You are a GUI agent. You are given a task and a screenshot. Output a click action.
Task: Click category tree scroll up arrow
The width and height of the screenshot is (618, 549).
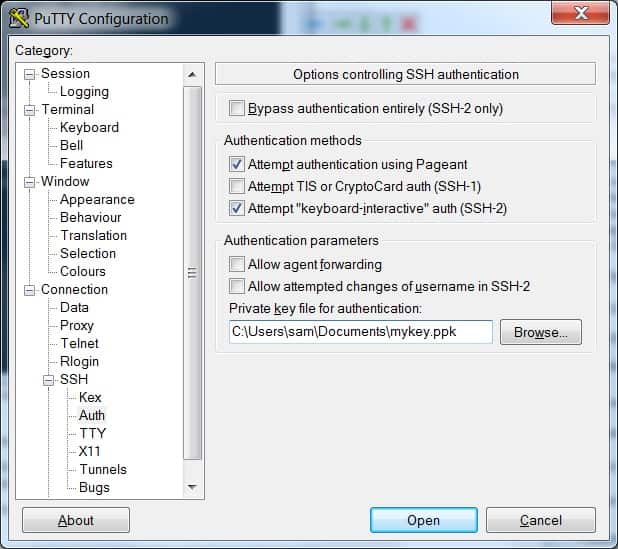(192, 74)
